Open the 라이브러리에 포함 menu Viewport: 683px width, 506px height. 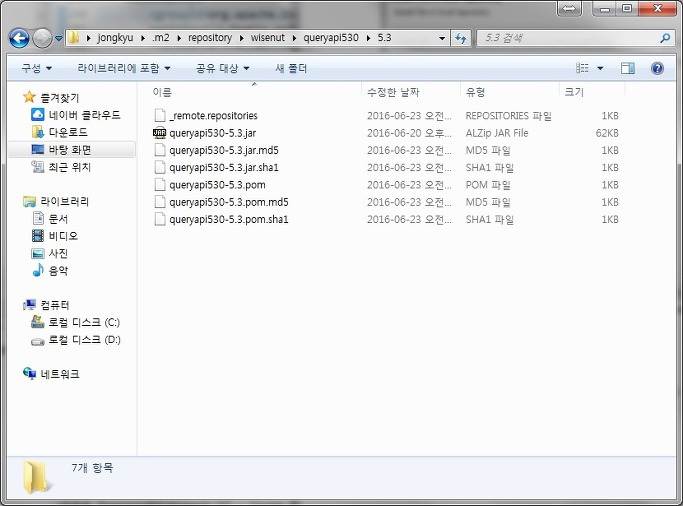(x=123, y=68)
